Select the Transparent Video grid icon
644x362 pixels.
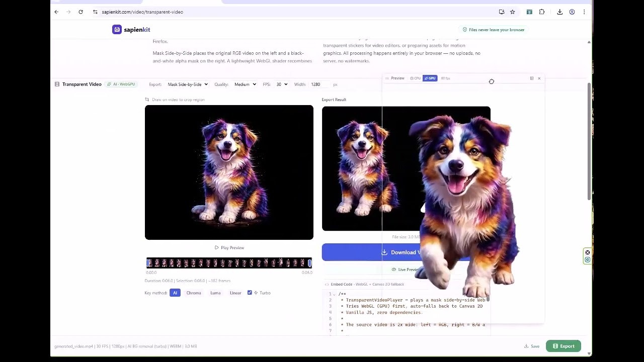pos(57,84)
